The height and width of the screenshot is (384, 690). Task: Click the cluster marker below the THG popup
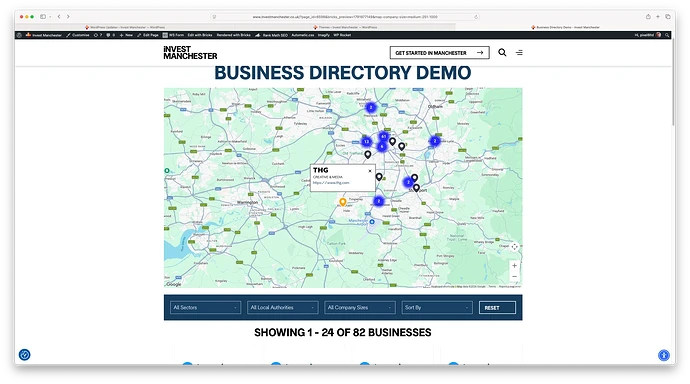[x=378, y=201]
